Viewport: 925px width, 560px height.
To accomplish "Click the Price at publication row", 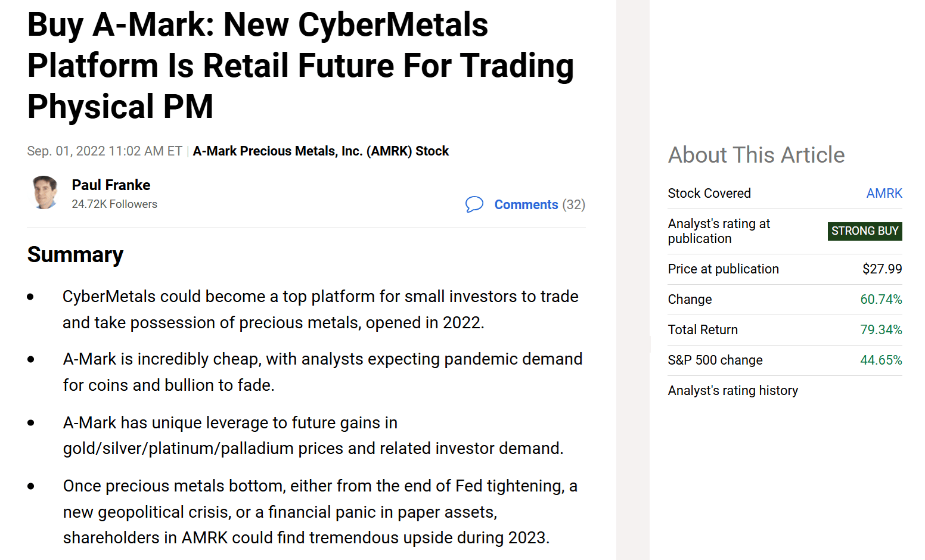I will (723, 269).
